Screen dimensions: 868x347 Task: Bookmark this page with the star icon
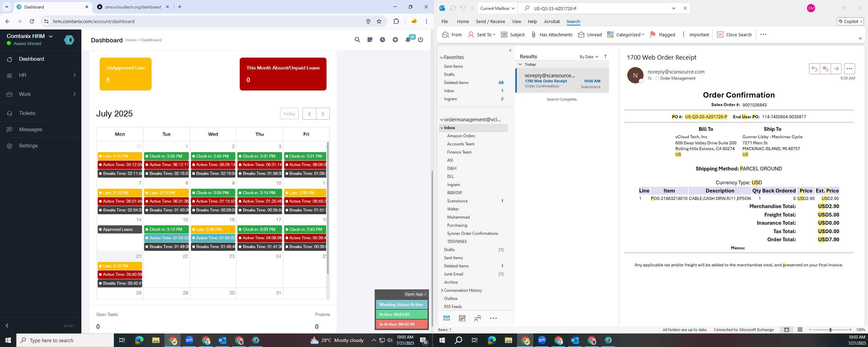click(379, 21)
